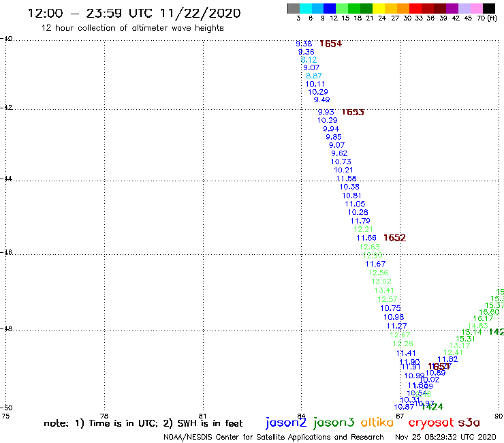Click the wave height value 11.27
The width and height of the screenshot is (504, 443).
tap(397, 326)
